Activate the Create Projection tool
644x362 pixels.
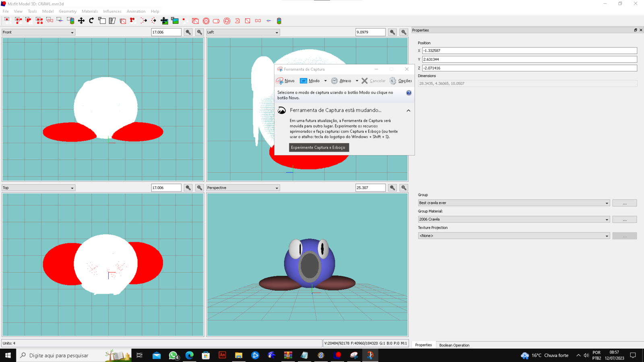(x=279, y=21)
